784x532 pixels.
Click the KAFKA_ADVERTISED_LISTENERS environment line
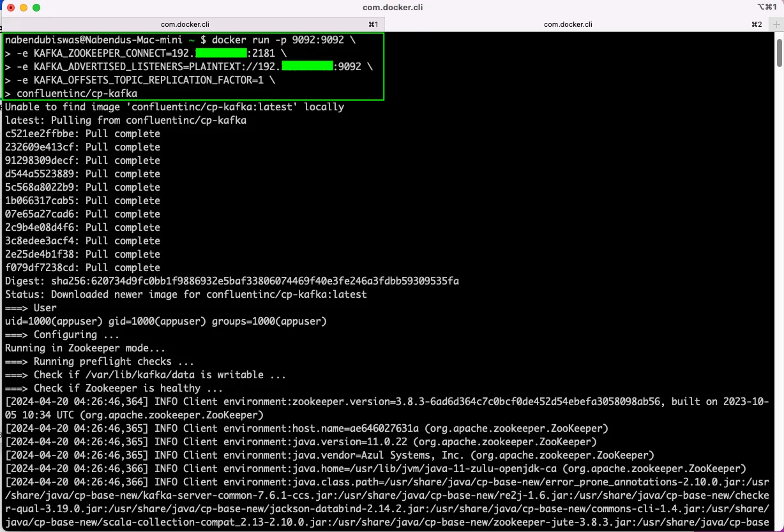(x=188, y=66)
